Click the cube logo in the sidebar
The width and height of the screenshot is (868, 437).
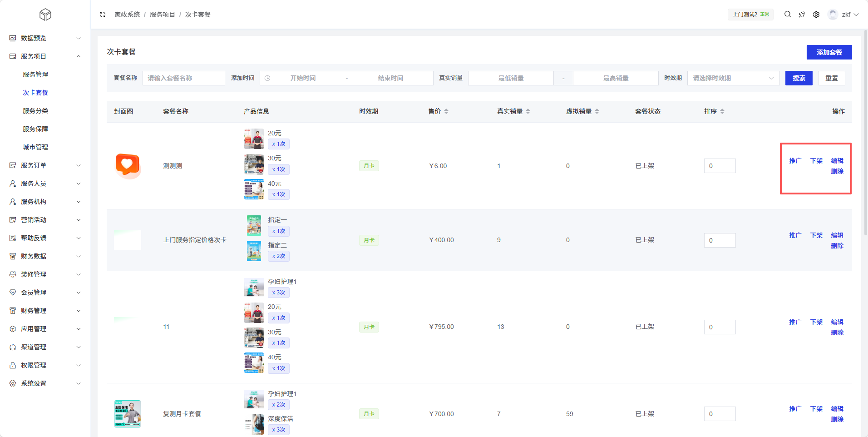pyautogui.click(x=45, y=15)
